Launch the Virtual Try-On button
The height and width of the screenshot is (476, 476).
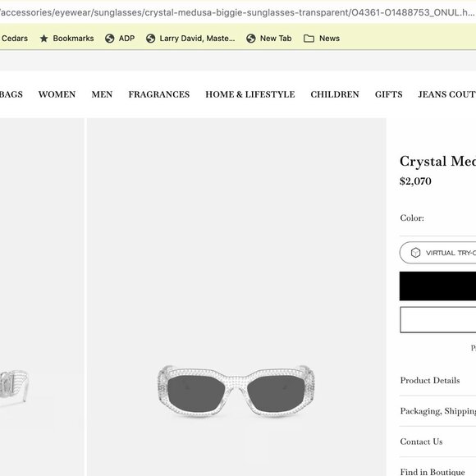pyautogui.click(x=437, y=253)
